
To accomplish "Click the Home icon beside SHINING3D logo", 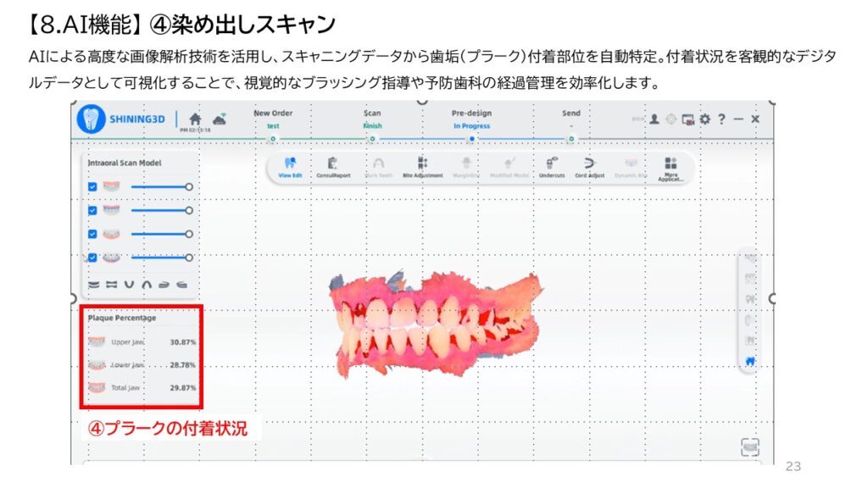I will pyautogui.click(x=195, y=119).
